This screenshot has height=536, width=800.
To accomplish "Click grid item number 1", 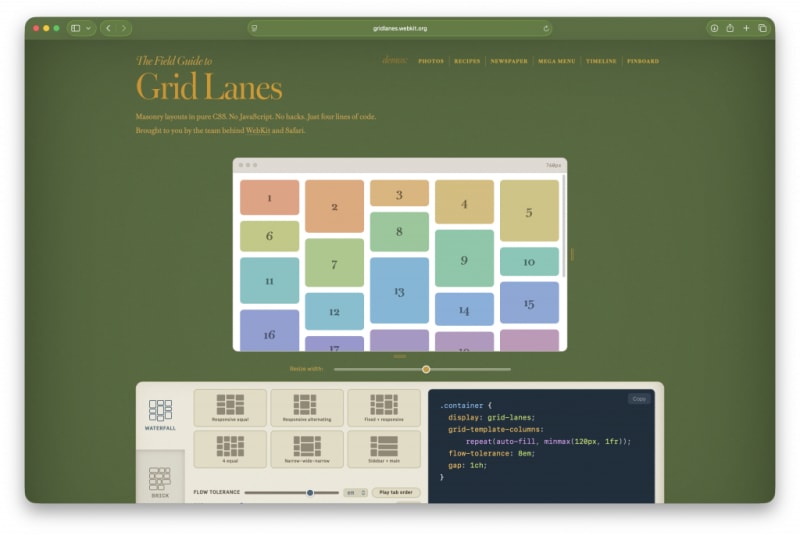I will 269,197.
